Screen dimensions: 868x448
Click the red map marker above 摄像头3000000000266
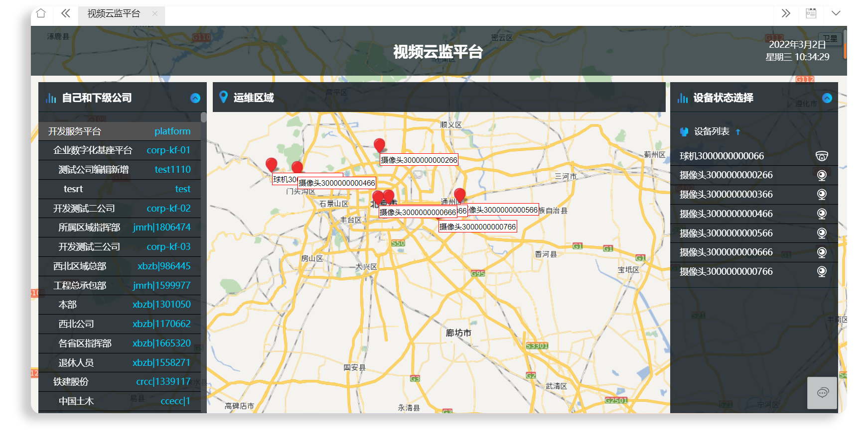tap(379, 146)
